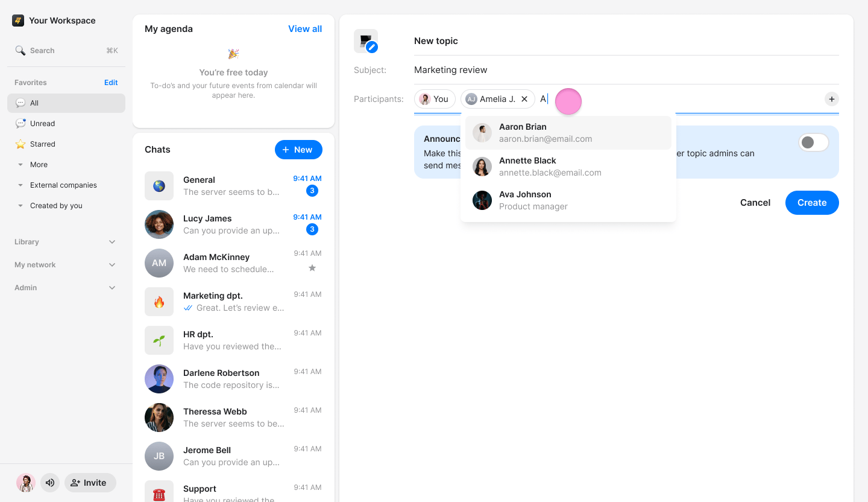Click the Starred star icon in Favorites
The width and height of the screenshot is (868, 502).
20,144
